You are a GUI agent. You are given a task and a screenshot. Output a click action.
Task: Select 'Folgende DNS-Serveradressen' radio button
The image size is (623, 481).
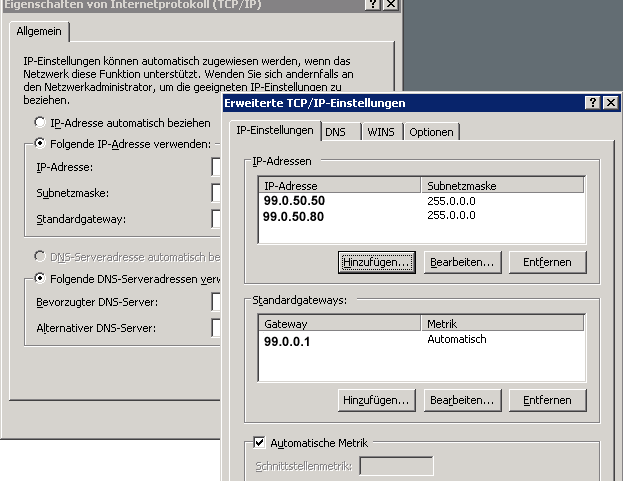pyautogui.click(x=40, y=278)
